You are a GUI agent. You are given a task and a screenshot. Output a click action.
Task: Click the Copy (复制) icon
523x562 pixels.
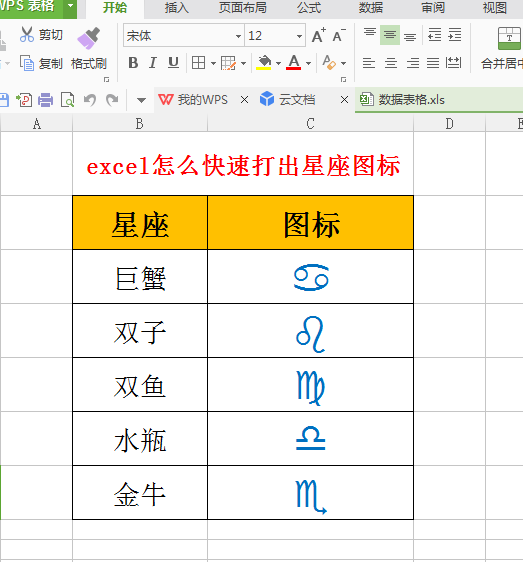tap(27, 63)
